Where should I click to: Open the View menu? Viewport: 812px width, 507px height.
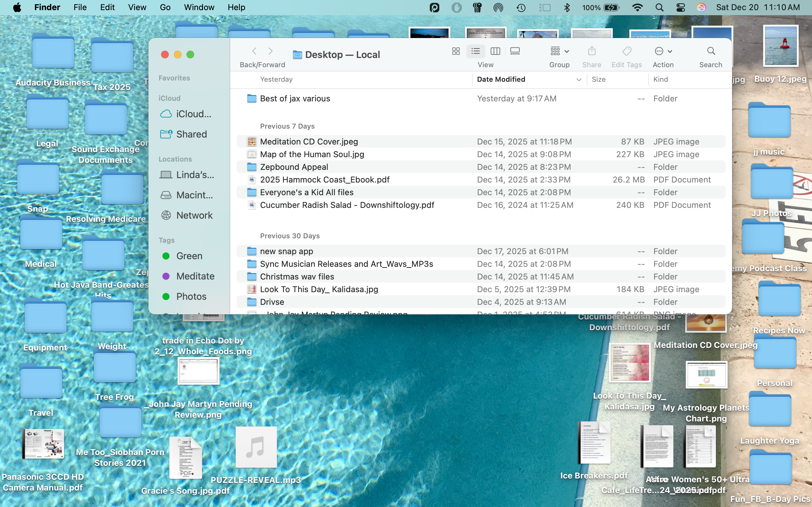click(137, 7)
